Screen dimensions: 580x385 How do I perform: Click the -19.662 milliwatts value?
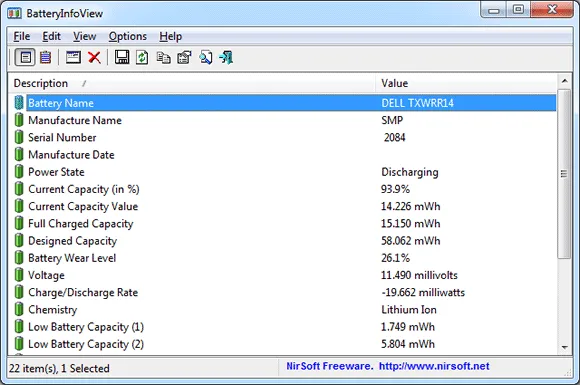click(423, 292)
